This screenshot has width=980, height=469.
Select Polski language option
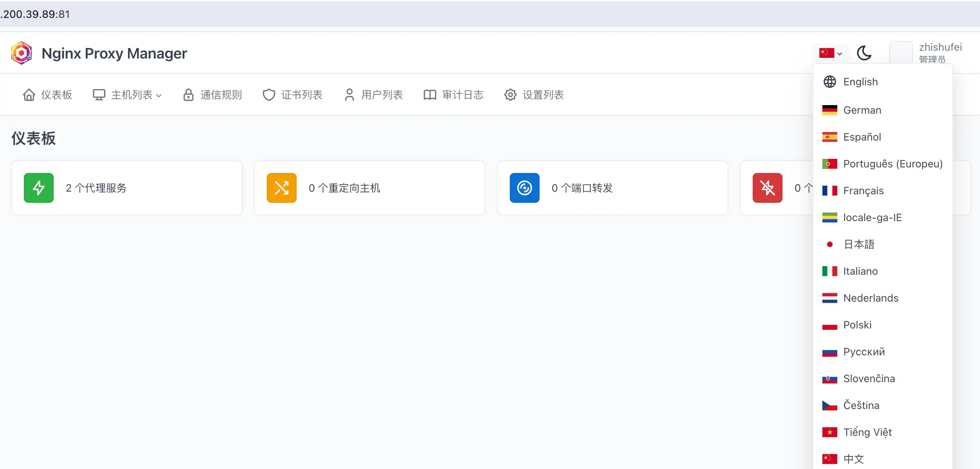[883, 325]
